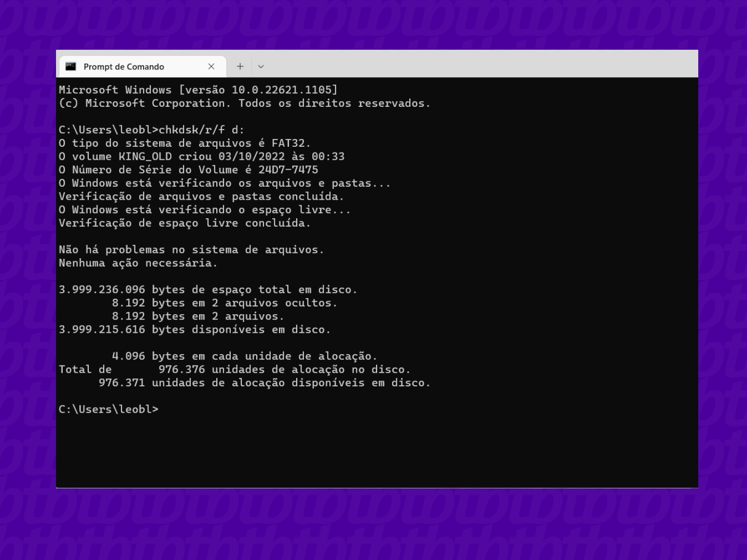
Task: Click "Nenhuma ação necessária" message text
Action: click(137, 263)
